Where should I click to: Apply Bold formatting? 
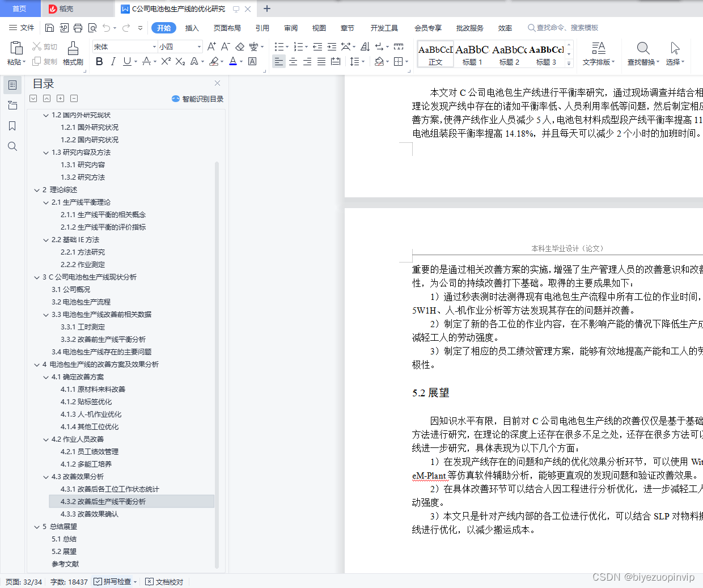(99, 61)
